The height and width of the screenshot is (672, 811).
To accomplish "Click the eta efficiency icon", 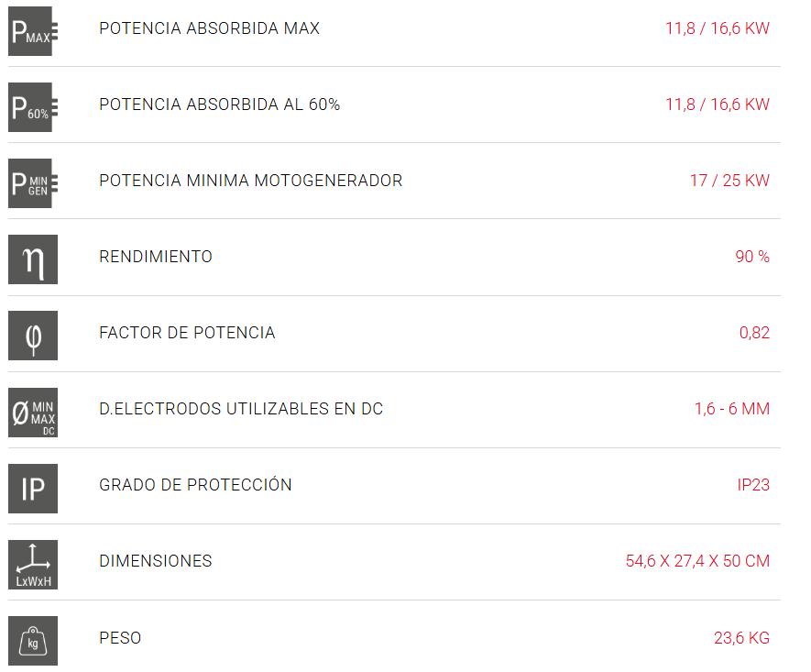I will click(x=33, y=259).
